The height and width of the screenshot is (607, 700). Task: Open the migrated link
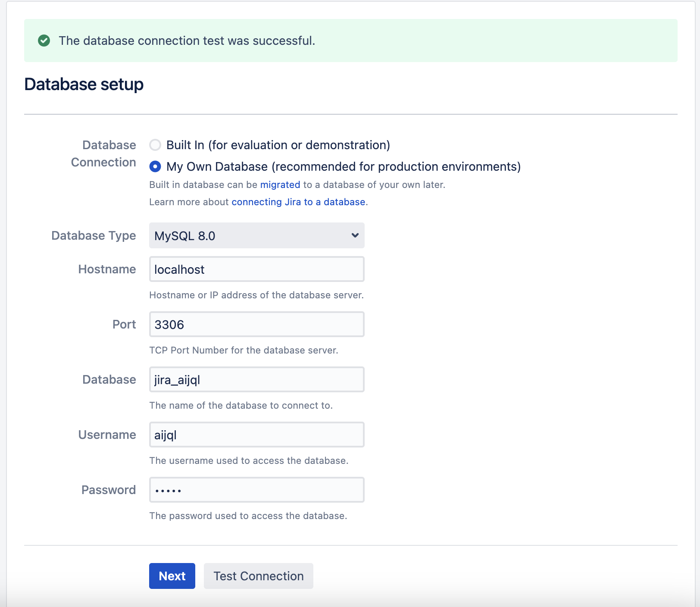(x=280, y=185)
